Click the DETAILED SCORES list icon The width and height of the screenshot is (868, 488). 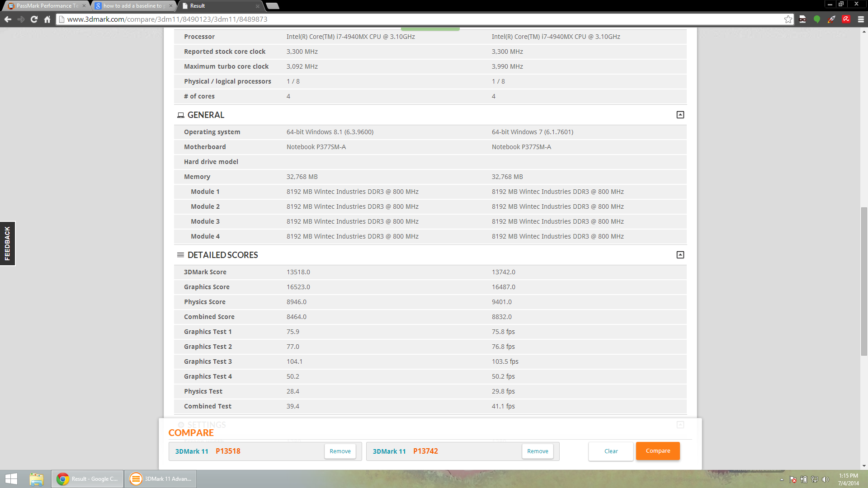[x=180, y=255]
